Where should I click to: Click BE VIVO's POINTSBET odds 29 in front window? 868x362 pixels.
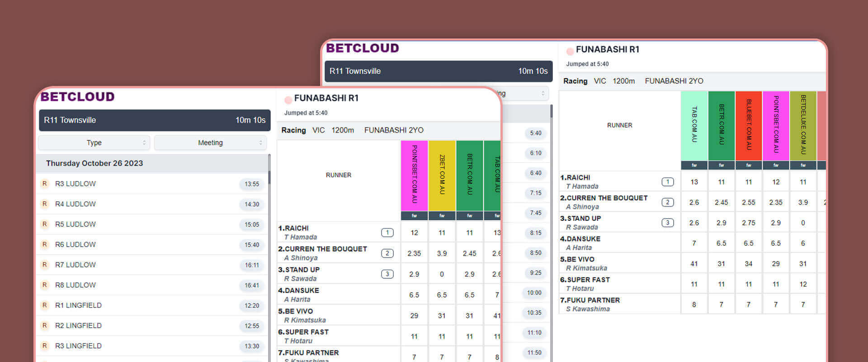click(414, 316)
